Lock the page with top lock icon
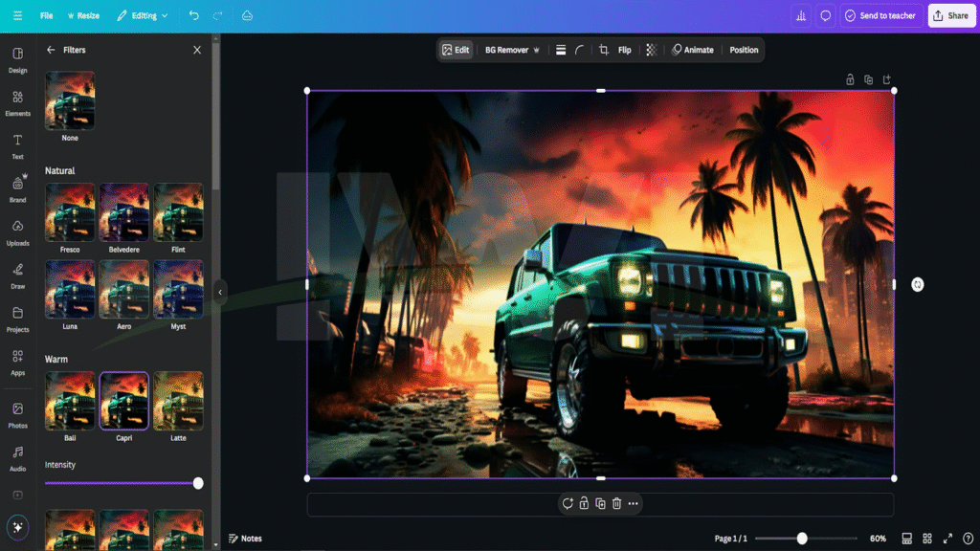The width and height of the screenshot is (980, 551). [x=850, y=79]
